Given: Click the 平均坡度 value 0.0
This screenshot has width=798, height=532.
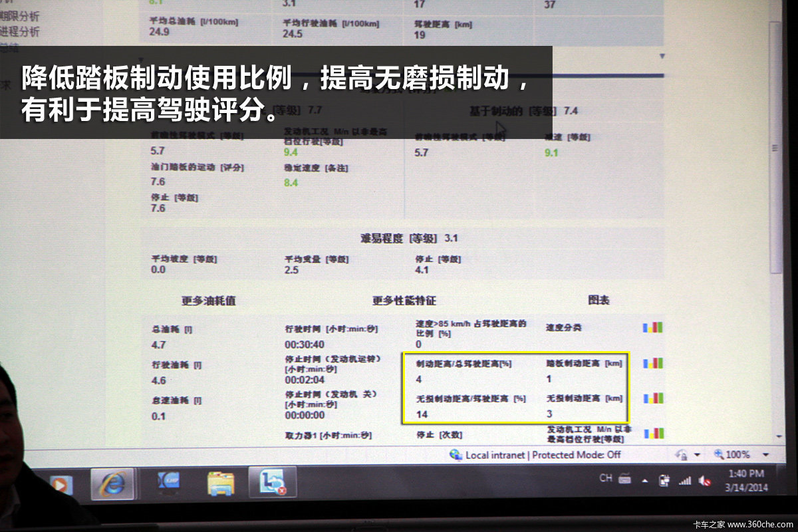Looking at the screenshot, I should [158, 269].
